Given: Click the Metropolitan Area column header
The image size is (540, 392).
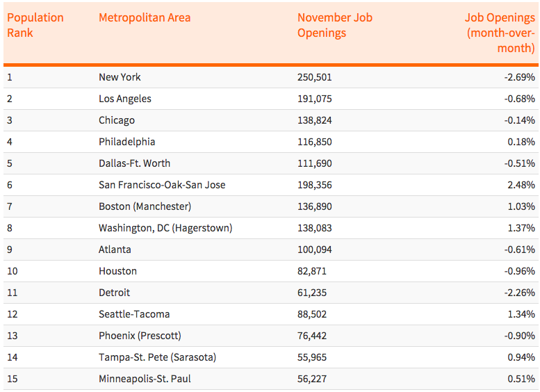Looking at the screenshot, I should tap(145, 17).
